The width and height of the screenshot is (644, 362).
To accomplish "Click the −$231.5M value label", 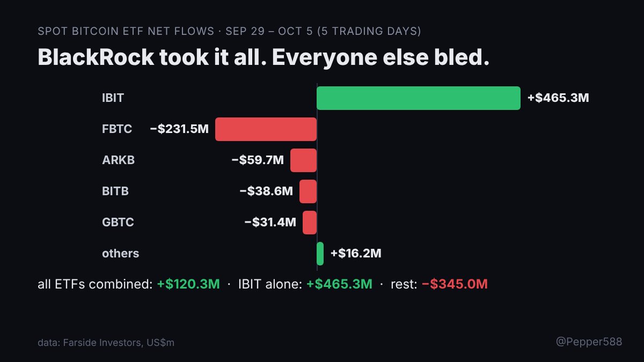I will point(179,129).
